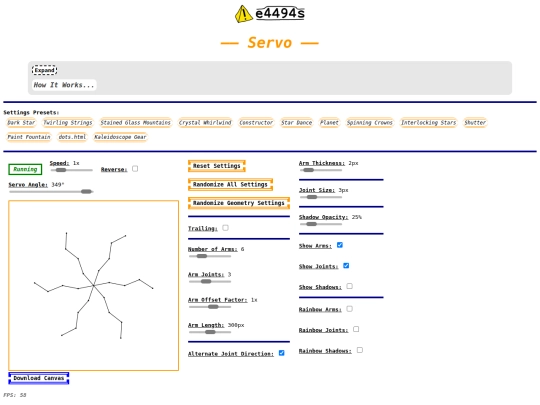Screen dimensions: 540x405
Task: Enable the Rainbow Shadows checkbox
Action: coord(360,350)
